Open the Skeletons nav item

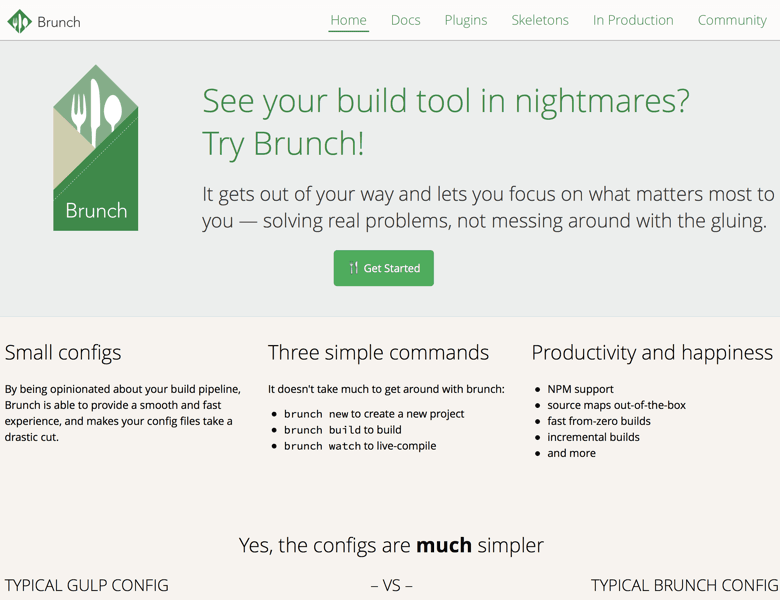click(540, 20)
